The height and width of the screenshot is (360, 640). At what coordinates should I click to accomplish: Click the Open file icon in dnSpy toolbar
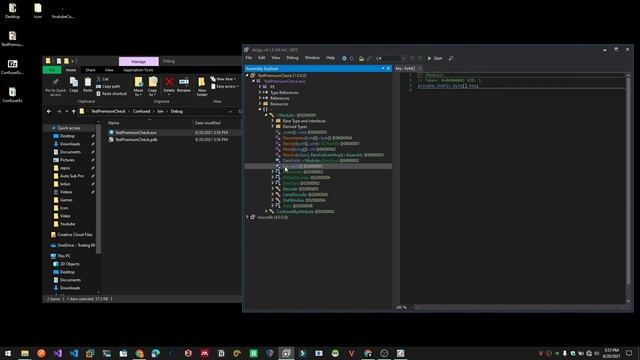tap(361, 58)
